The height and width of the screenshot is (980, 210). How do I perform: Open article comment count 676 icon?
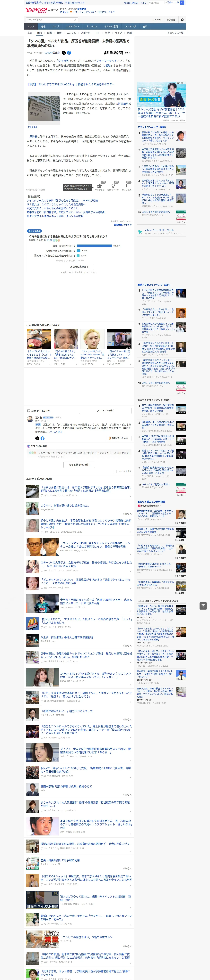pos(48,53)
